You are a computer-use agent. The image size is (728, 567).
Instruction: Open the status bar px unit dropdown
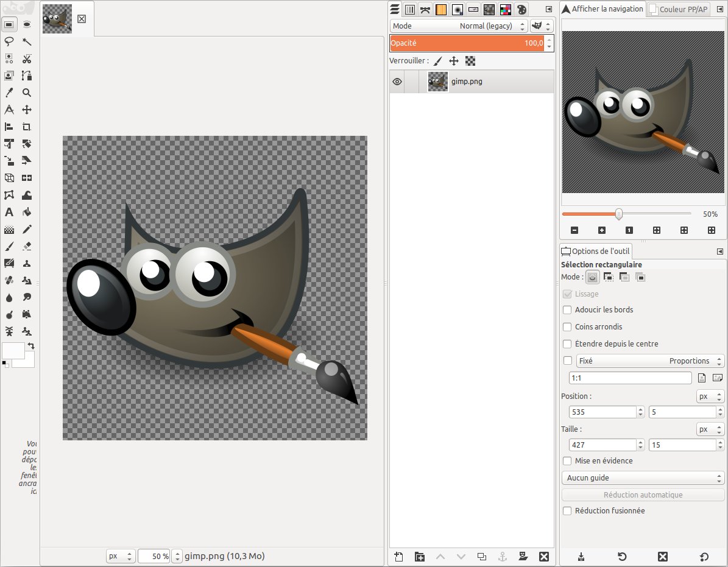pos(120,556)
